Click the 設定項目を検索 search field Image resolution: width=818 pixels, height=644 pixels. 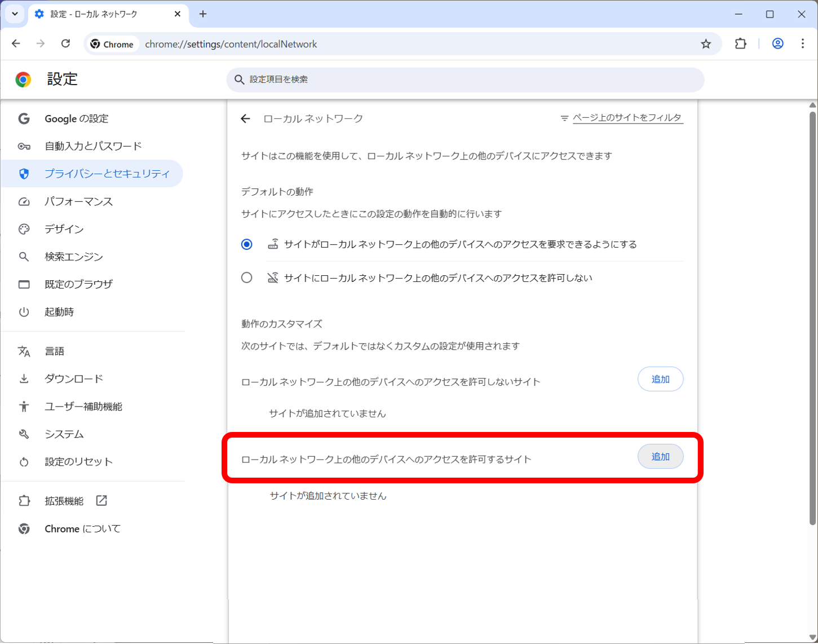point(465,80)
